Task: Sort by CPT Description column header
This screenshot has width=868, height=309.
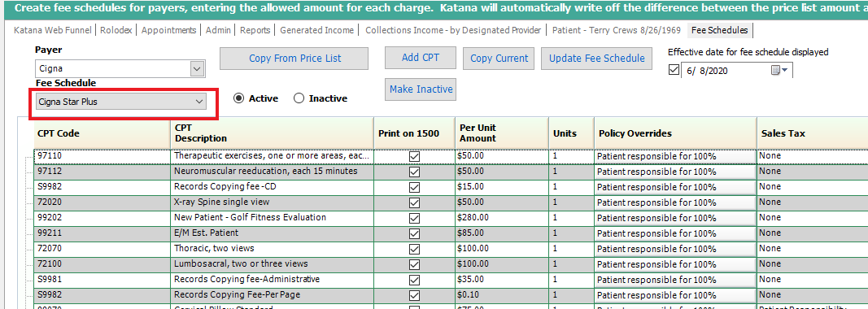Action: [x=273, y=133]
